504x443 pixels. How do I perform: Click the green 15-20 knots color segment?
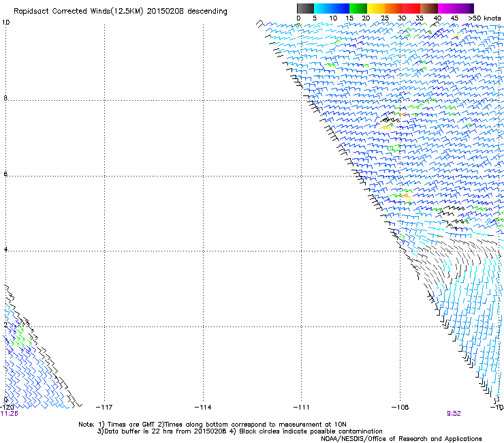point(358,8)
